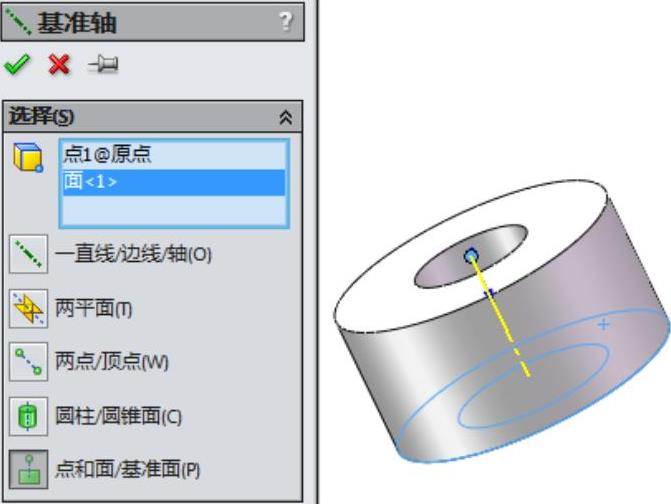Image resolution: width=671 pixels, height=504 pixels.
Task: Open help via the question mark icon
Action: click(x=286, y=21)
